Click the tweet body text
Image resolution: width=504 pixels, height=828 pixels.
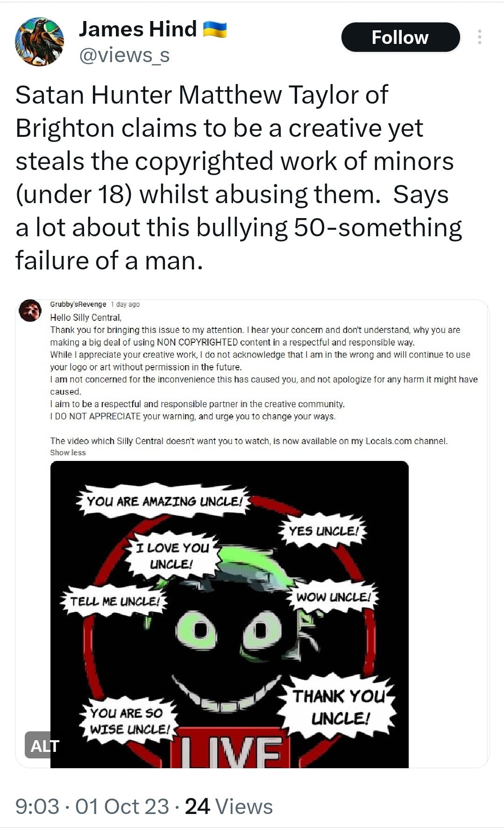tap(238, 178)
